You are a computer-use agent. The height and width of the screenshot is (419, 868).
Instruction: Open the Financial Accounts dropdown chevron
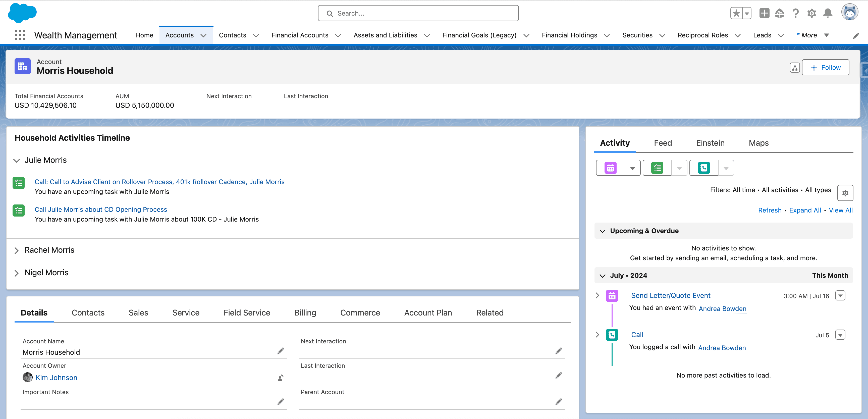[x=338, y=35]
